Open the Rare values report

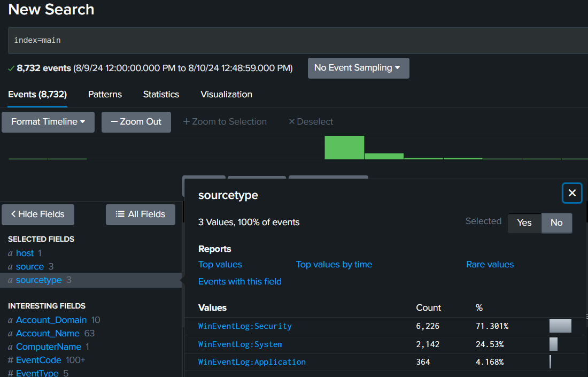[x=490, y=265]
